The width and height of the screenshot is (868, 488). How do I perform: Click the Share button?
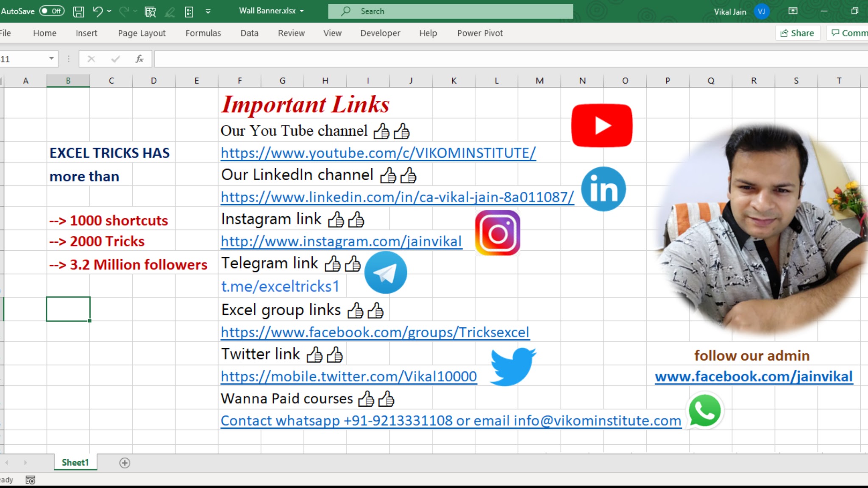(797, 33)
